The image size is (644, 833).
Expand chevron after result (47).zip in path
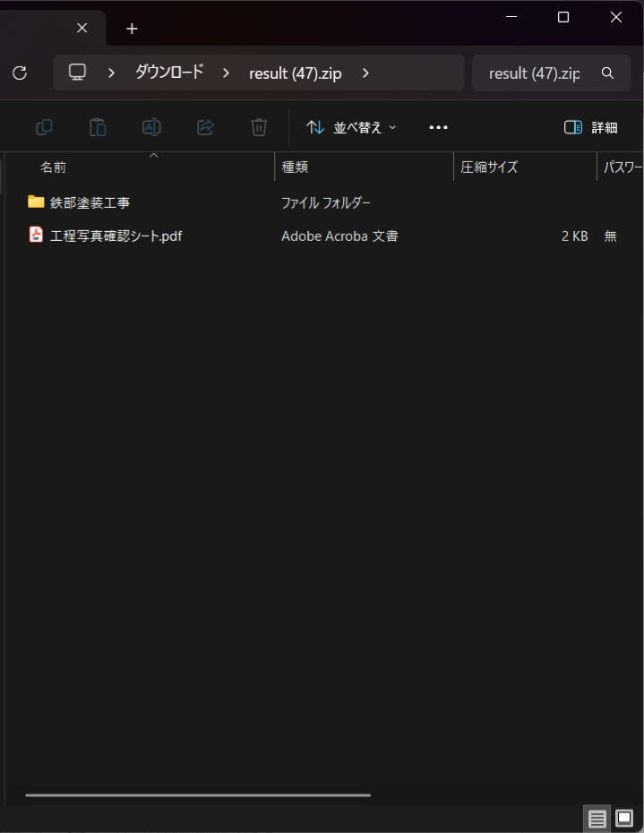tap(365, 73)
